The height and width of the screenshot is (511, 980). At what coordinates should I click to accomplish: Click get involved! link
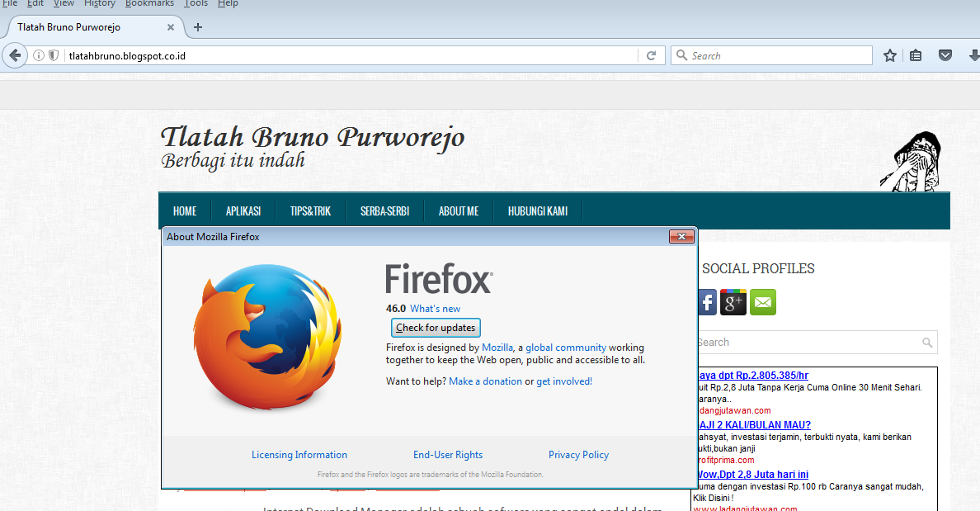[x=563, y=381]
